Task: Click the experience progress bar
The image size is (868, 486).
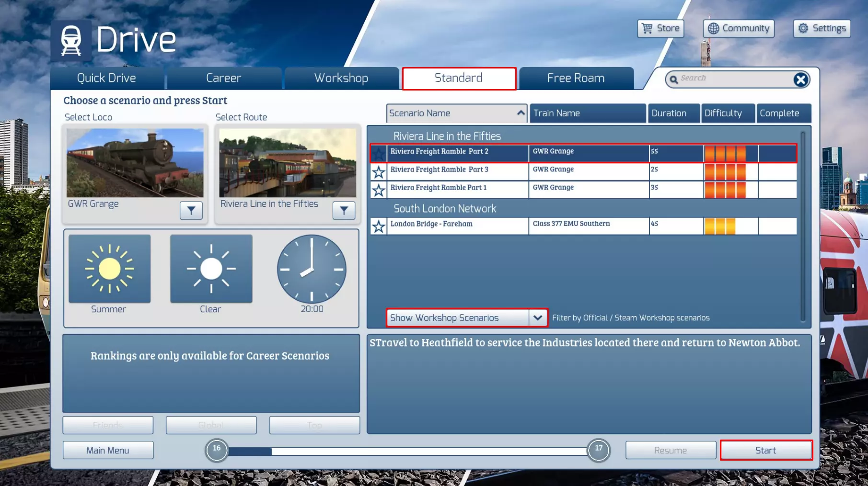Action: tap(407, 451)
